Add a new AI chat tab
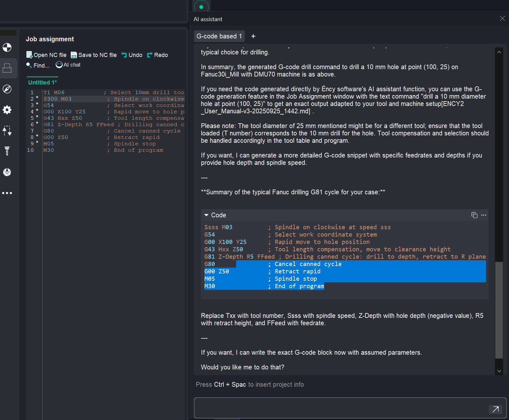This screenshot has width=509, height=420. click(253, 36)
